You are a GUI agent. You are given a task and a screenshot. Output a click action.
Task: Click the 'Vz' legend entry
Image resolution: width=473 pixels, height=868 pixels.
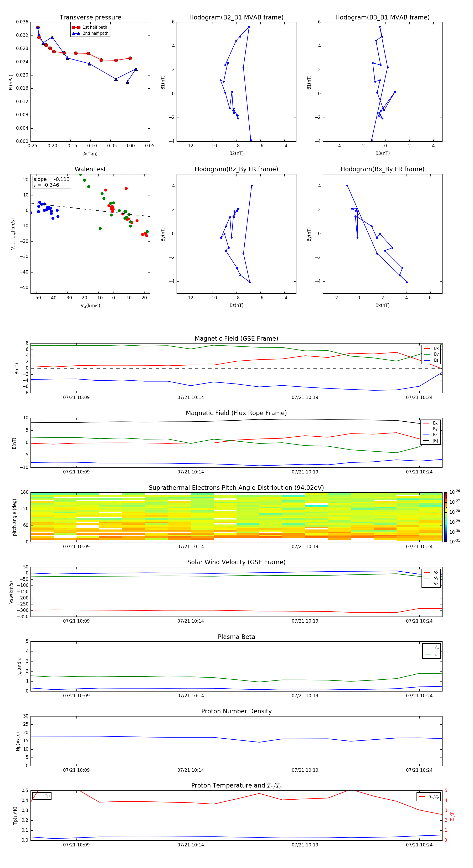tap(431, 584)
